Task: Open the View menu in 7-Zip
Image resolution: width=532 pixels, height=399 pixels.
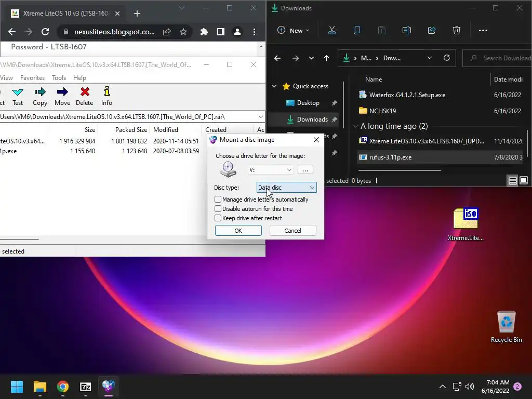Action: coord(6,78)
